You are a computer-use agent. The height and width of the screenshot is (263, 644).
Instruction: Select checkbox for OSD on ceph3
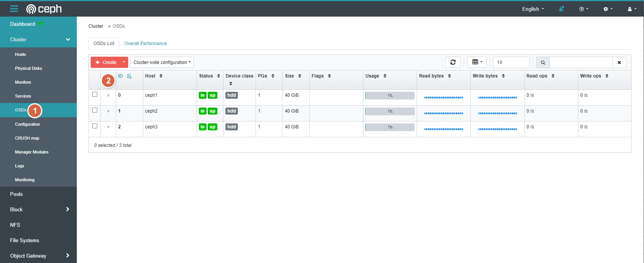click(x=95, y=126)
